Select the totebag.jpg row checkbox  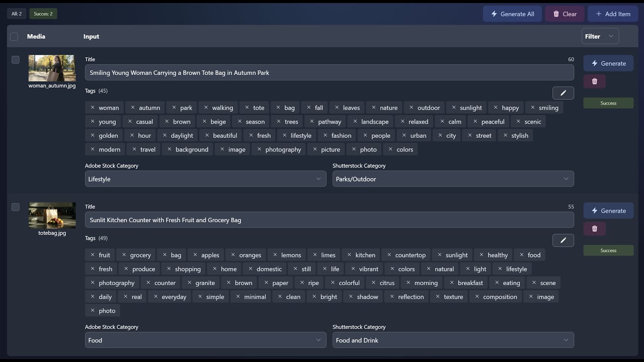pyautogui.click(x=16, y=207)
